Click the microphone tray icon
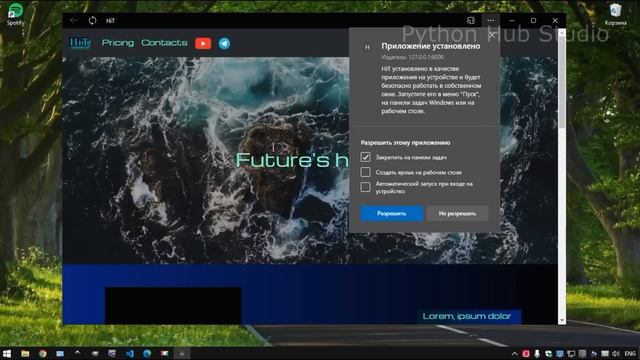640x360 pixels. tap(537, 353)
